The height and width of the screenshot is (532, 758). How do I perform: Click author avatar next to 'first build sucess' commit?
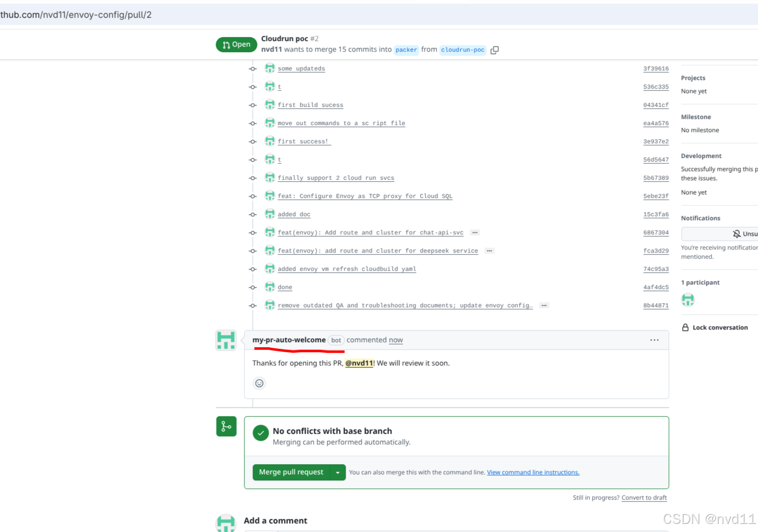270,105
